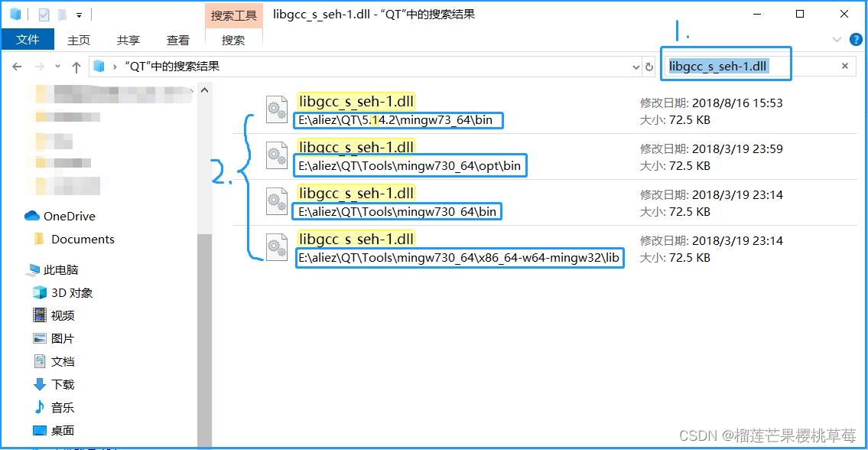Viewport: 868px width, 450px height.
Task: Collapse the ribbon using the chevron near Help
Action: click(837, 40)
